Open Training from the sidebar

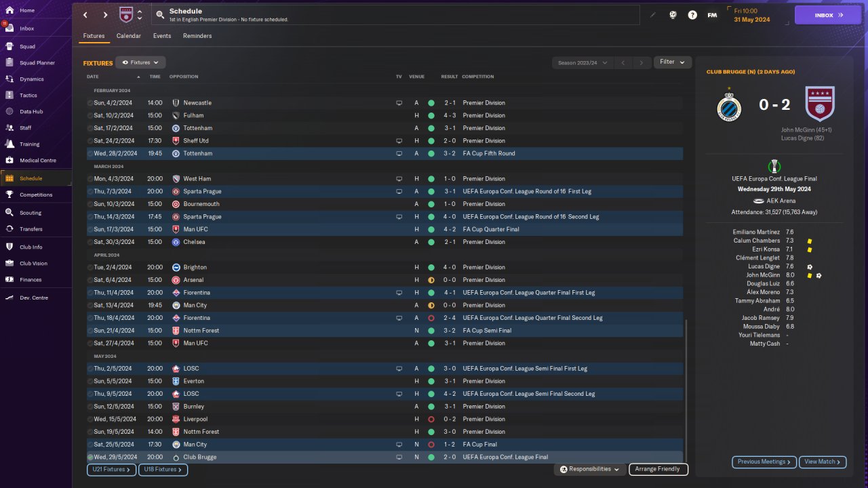(x=36, y=144)
